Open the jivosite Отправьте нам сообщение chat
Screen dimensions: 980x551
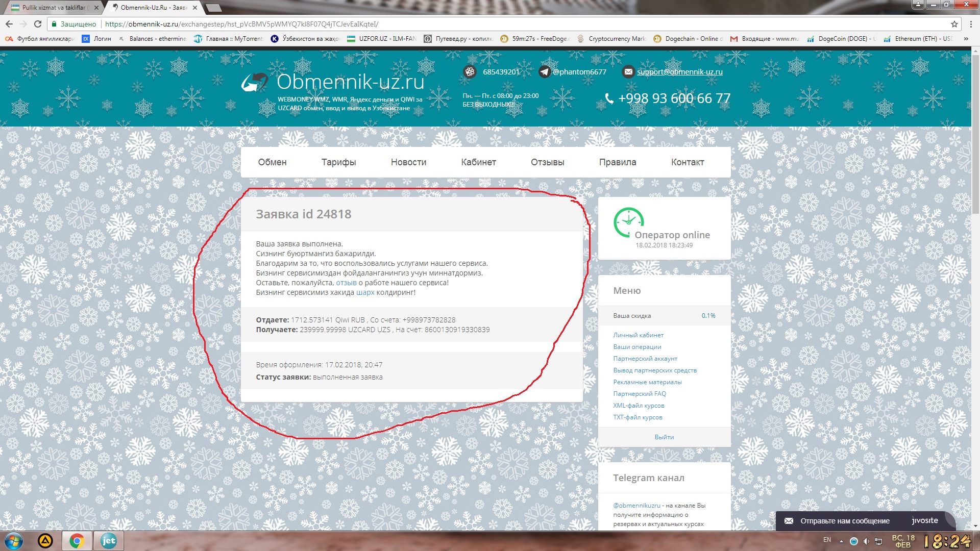[845, 521]
